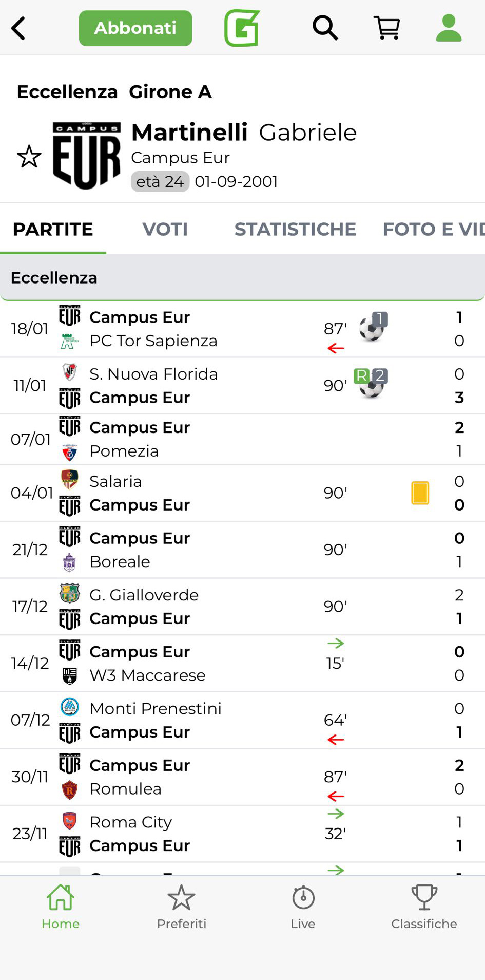Open the user profile icon
The height and width of the screenshot is (980, 485).
click(x=449, y=28)
